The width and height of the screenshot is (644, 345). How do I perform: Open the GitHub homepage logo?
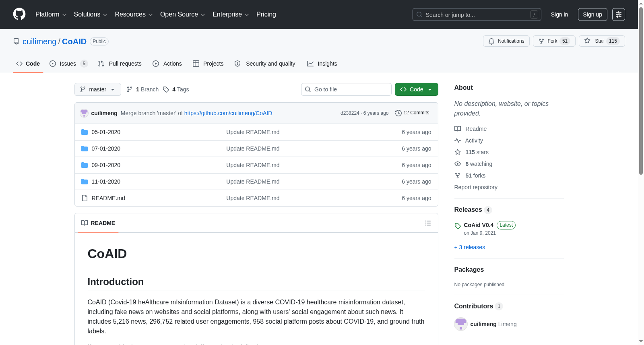pyautogui.click(x=19, y=14)
